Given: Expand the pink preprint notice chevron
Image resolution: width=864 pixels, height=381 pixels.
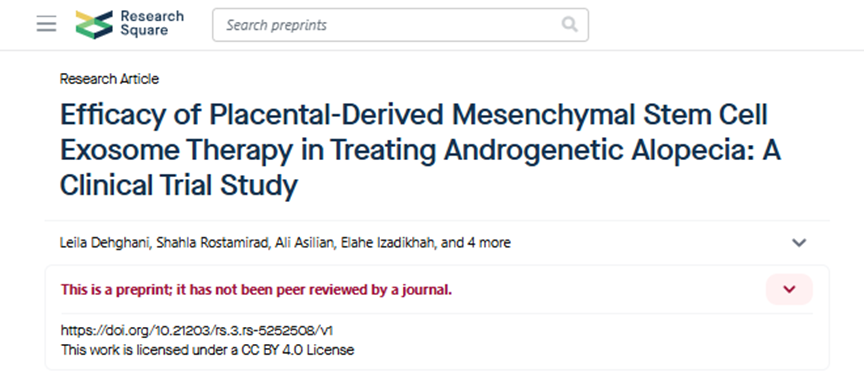Looking at the screenshot, I should click(x=789, y=289).
